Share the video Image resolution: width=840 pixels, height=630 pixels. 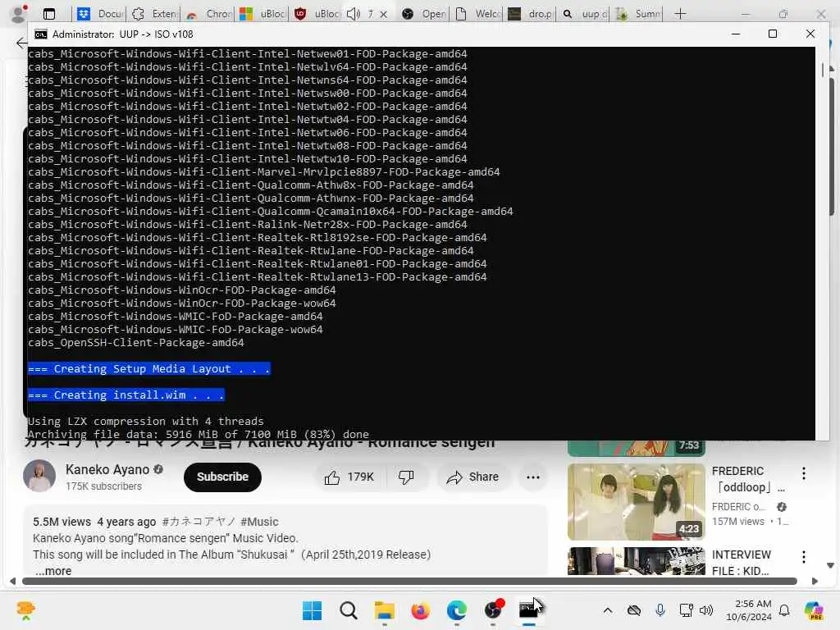click(473, 477)
